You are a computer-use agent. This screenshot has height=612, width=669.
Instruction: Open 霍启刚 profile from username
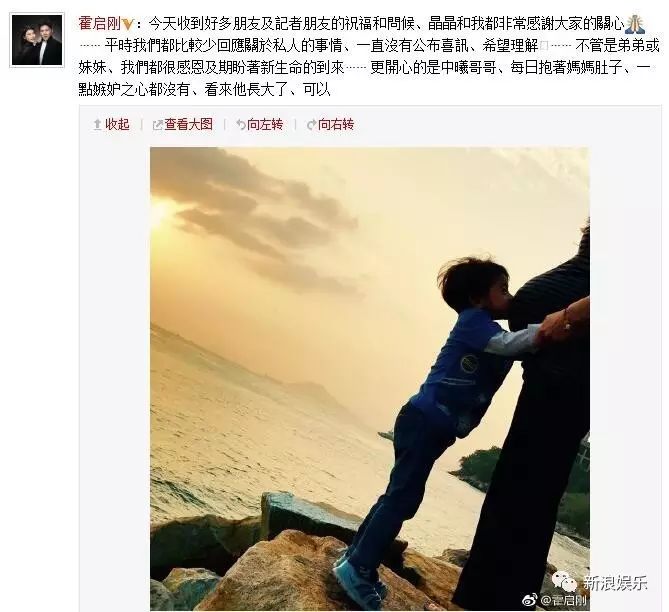(x=100, y=24)
